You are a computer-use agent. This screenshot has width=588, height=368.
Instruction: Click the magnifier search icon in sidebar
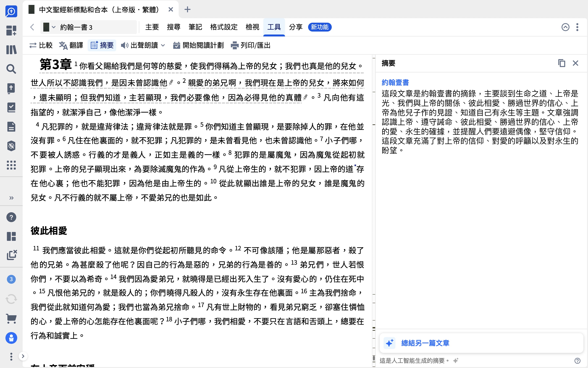11,69
